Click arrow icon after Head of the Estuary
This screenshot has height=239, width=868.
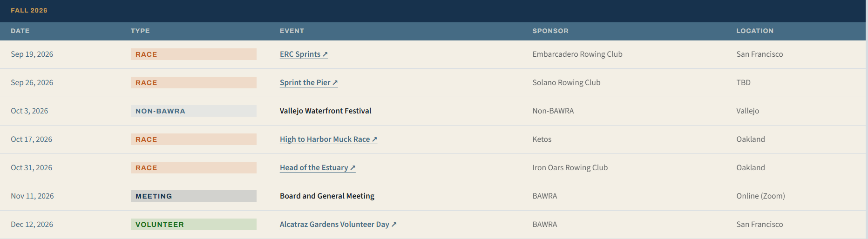click(353, 168)
